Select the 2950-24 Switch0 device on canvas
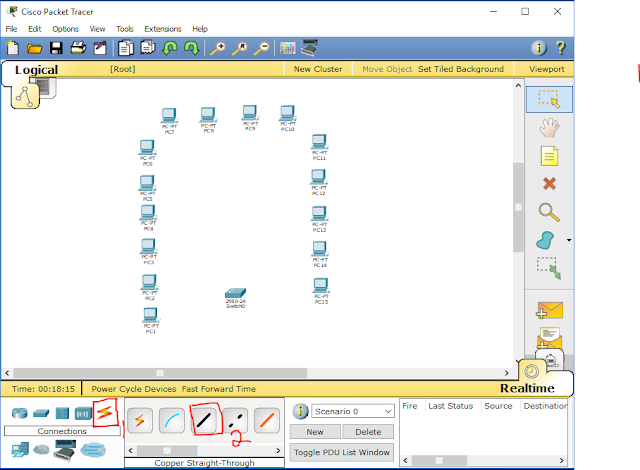The width and height of the screenshot is (640, 470). (x=236, y=298)
